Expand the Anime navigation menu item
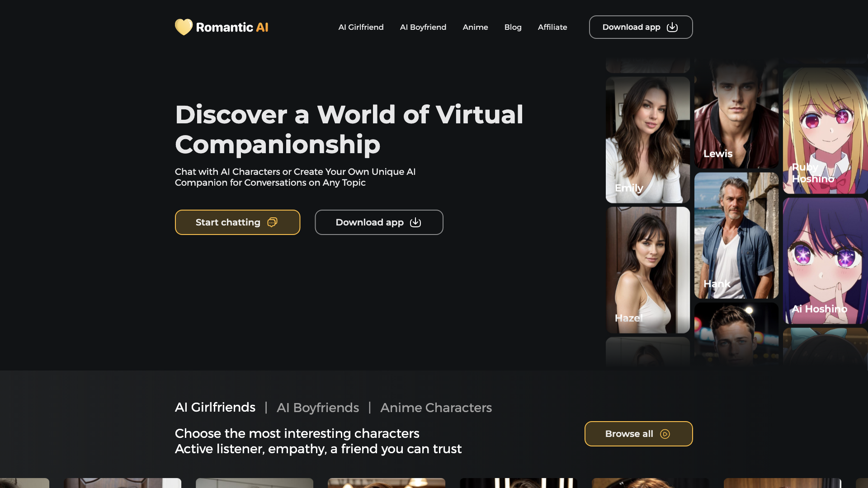Viewport: 868px width, 488px height. click(475, 27)
